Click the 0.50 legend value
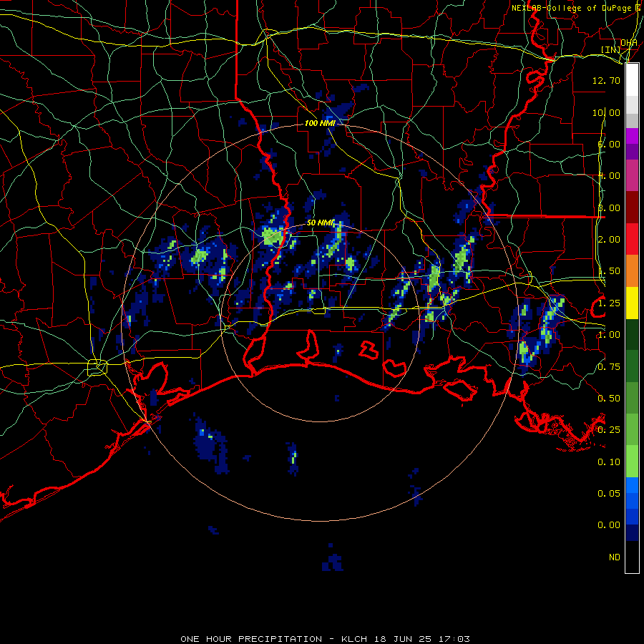644x644 pixels. pos(609,399)
